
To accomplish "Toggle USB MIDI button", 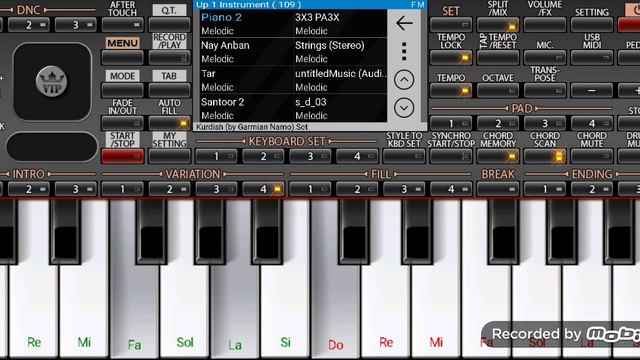I will coord(592,58).
